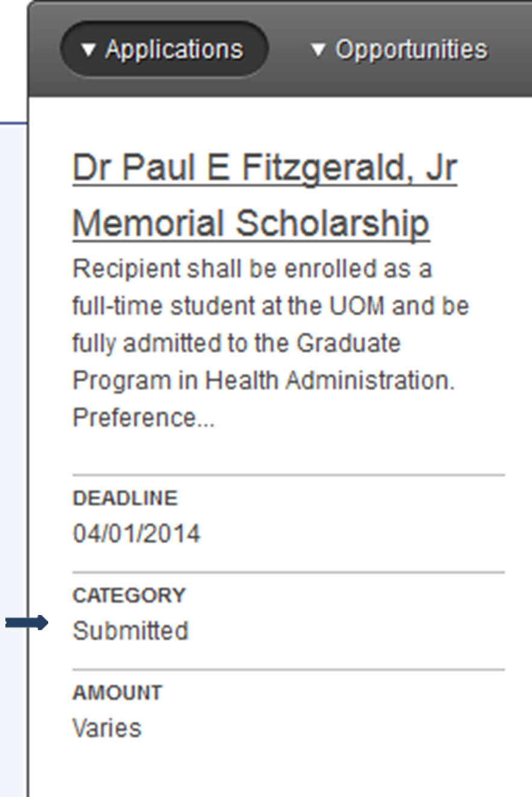Click the CATEGORY field label
Viewport: 532px width, 797px height.
129,595
